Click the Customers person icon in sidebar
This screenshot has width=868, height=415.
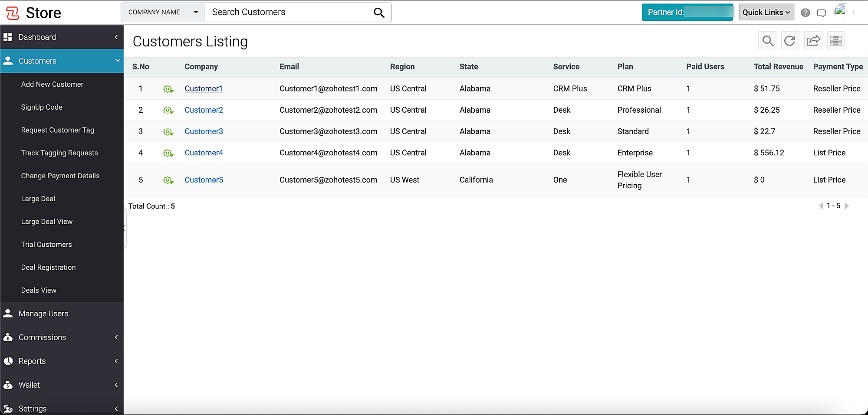pyautogui.click(x=8, y=61)
